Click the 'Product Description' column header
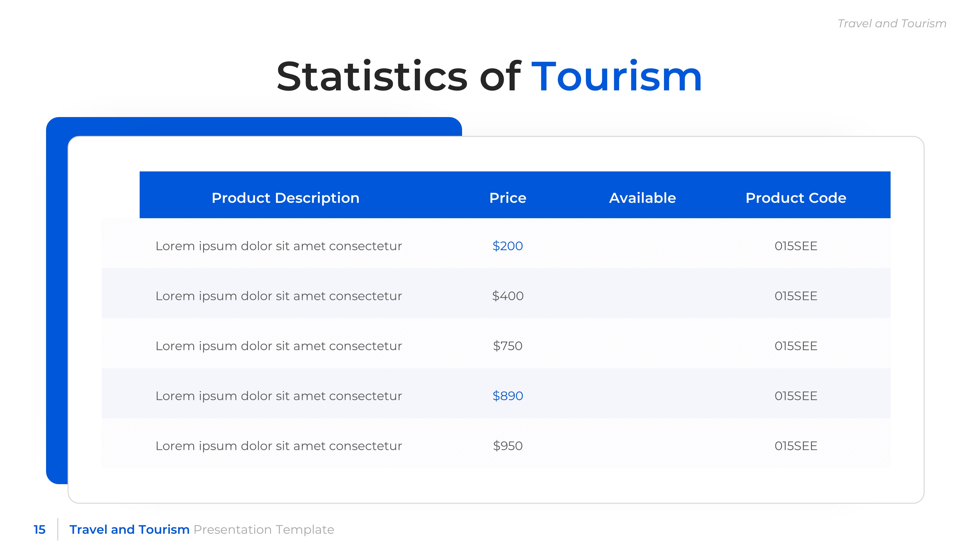The width and height of the screenshot is (980, 551). [x=286, y=198]
